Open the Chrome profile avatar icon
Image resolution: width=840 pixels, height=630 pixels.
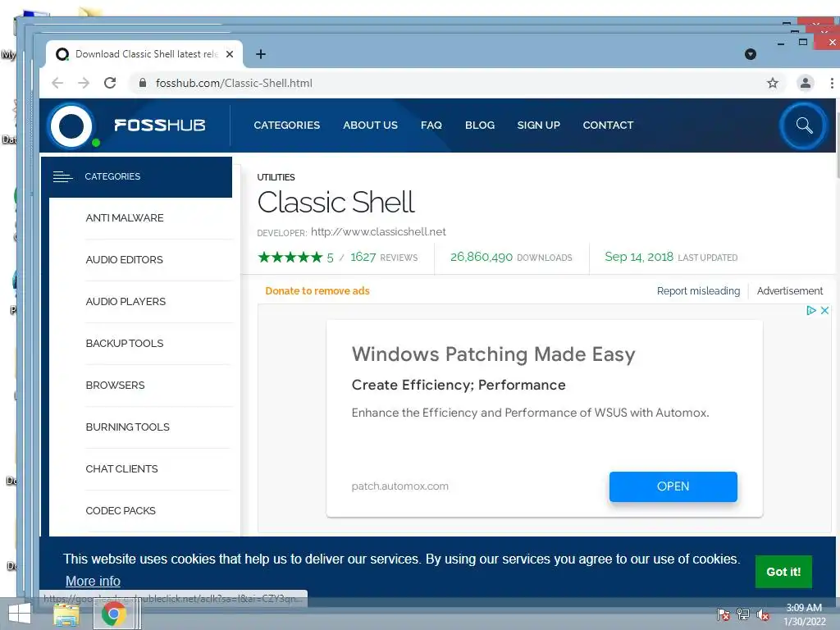pyautogui.click(x=805, y=83)
